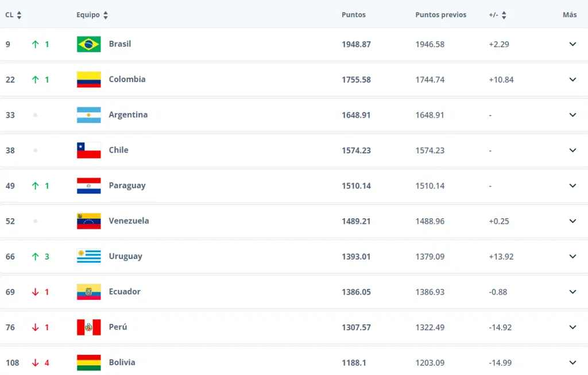Click the Puntos column header
Image resolution: width=588 pixels, height=375 pixels.
click(x=354, y=15)
